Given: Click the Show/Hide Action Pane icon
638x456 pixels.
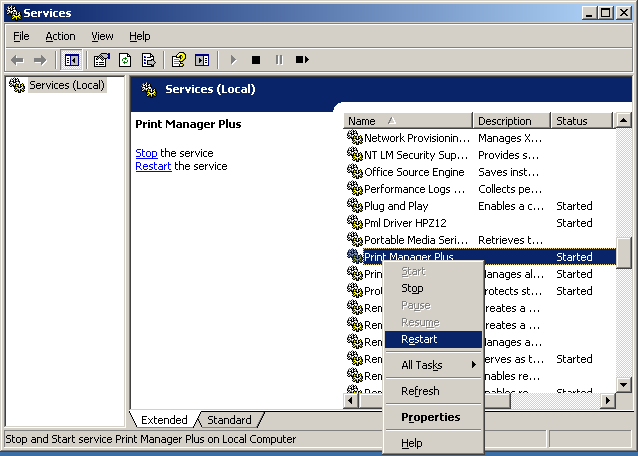Looking at the screenshot, I should click(x=202, y=60).
